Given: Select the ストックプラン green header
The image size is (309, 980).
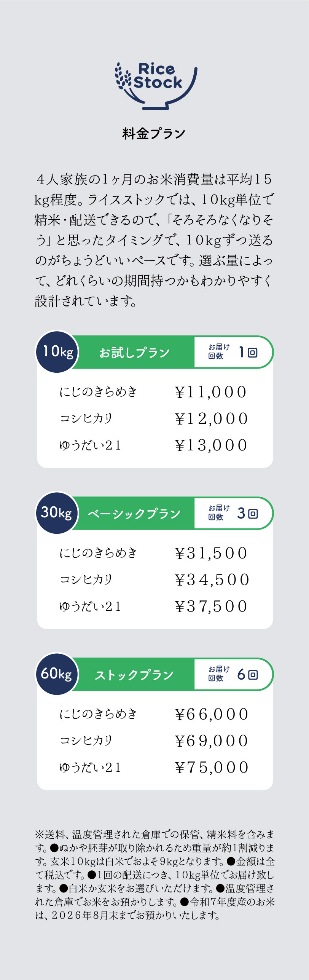Looking at the screenshot, I should pyautogui.click(x=134, y=675).
